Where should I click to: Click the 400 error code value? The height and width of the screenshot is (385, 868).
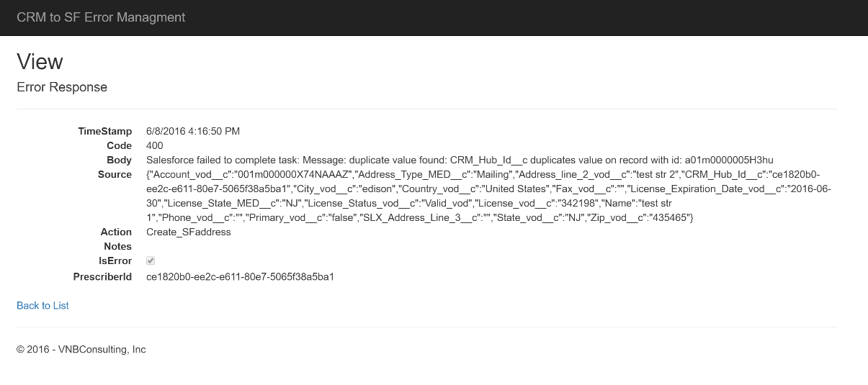[154, 145]
